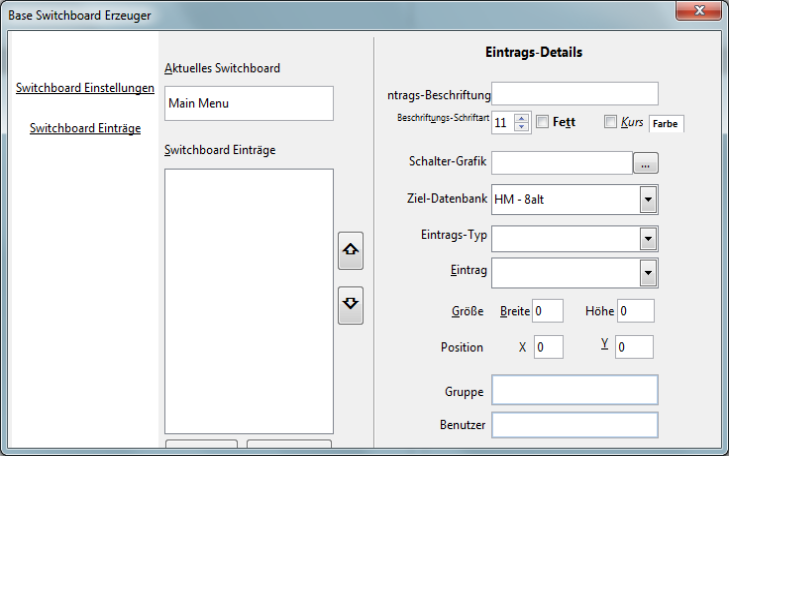
Task: Go to Switchboard Einträge section
Action: tap(85, 128)
